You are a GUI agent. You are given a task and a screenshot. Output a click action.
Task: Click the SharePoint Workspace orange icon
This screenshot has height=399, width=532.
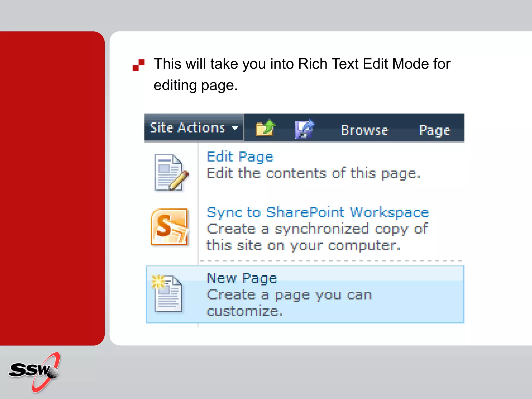pos(170,227)
